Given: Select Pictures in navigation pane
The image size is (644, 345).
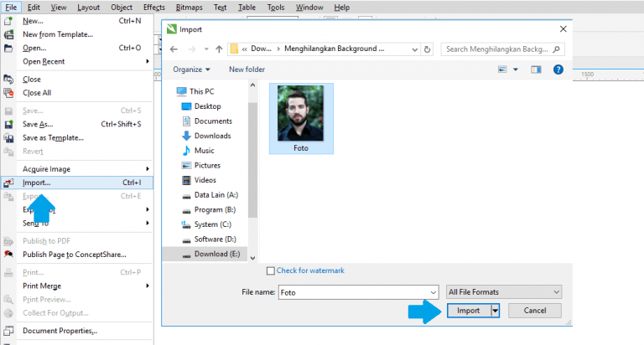Looking at the screenshot, I should (201, 165).
